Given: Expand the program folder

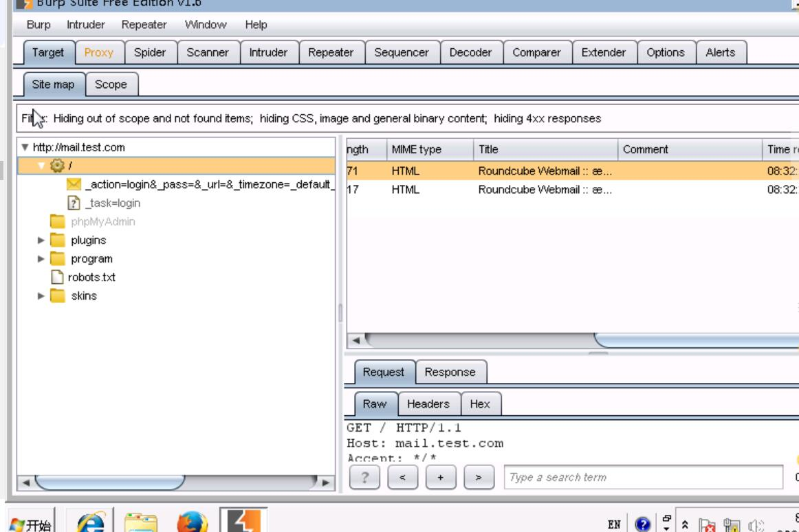Looking at the screenshot, I should (x=41, y=258).
